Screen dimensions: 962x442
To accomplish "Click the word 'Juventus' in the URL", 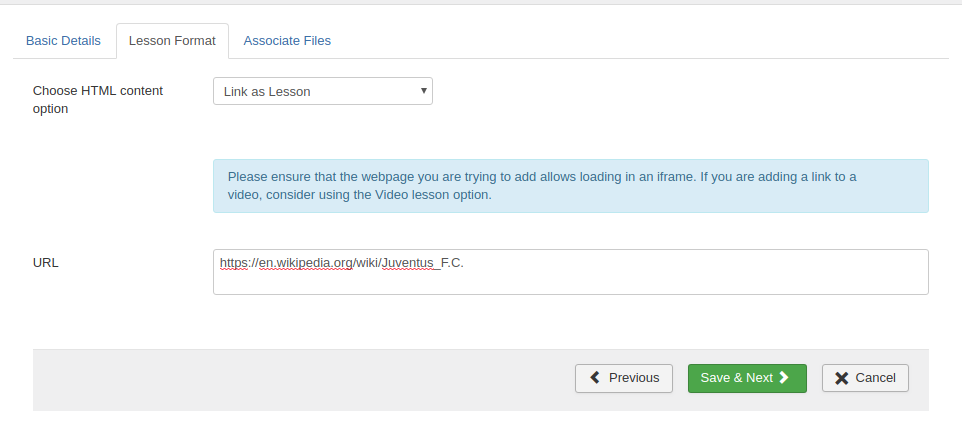I will click(409, 263).
